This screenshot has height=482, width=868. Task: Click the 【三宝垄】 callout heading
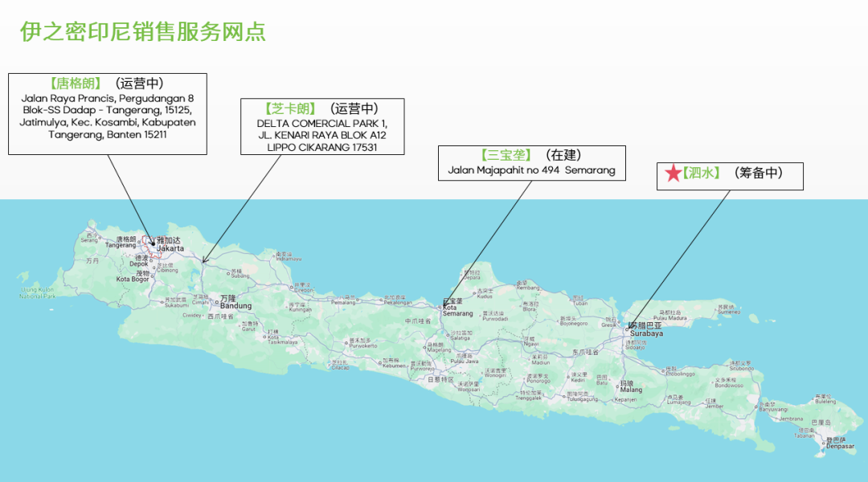506,155
